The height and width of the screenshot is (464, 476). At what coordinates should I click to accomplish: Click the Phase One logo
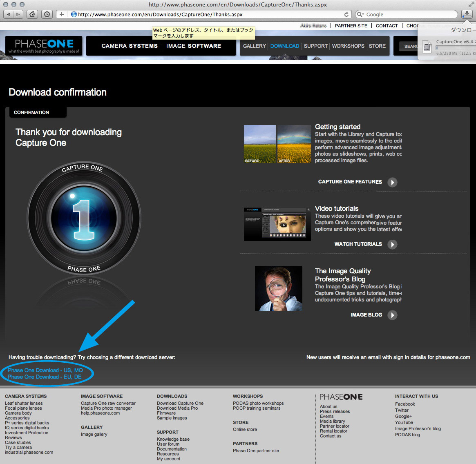click(x=44, y=46)
